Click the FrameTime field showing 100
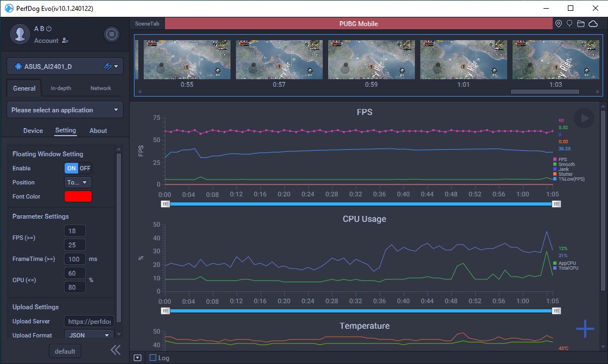 74,259
